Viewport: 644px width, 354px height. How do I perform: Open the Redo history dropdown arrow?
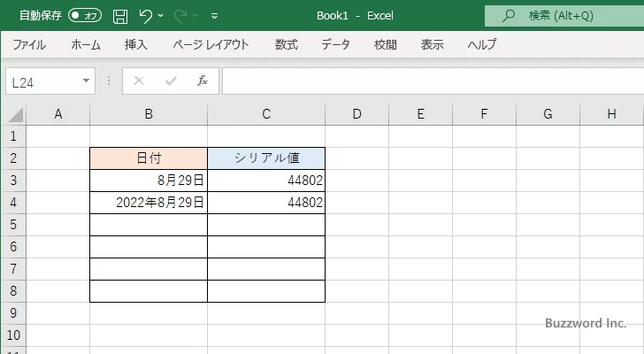click(195, 16)
